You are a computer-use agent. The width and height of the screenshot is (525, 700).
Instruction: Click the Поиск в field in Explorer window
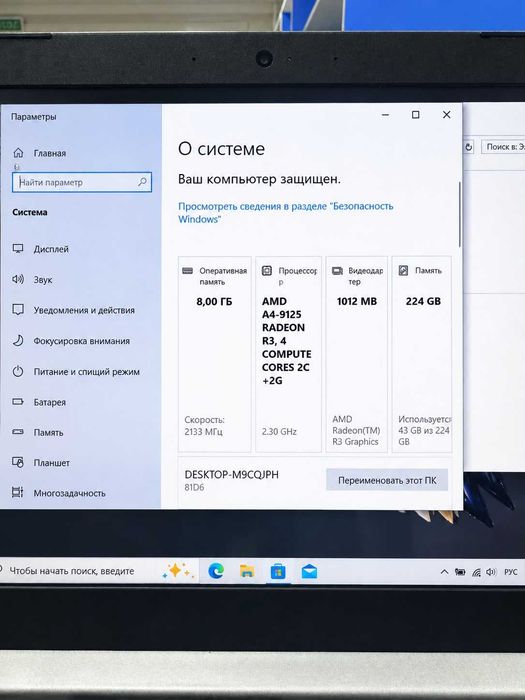pos(504,146)
